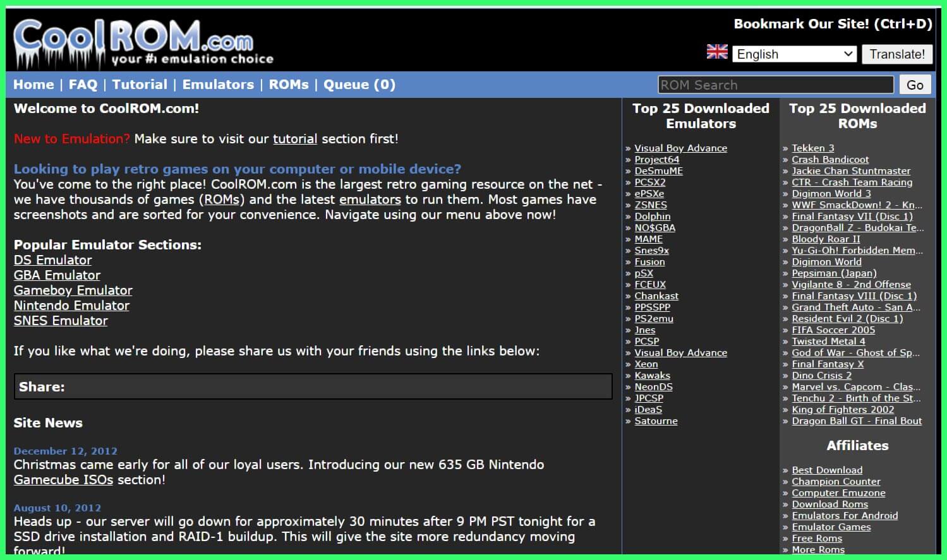Open Resident Evil 2 (Disc 1) link
The height and width of the screenshot is (560, 947).
847,319
